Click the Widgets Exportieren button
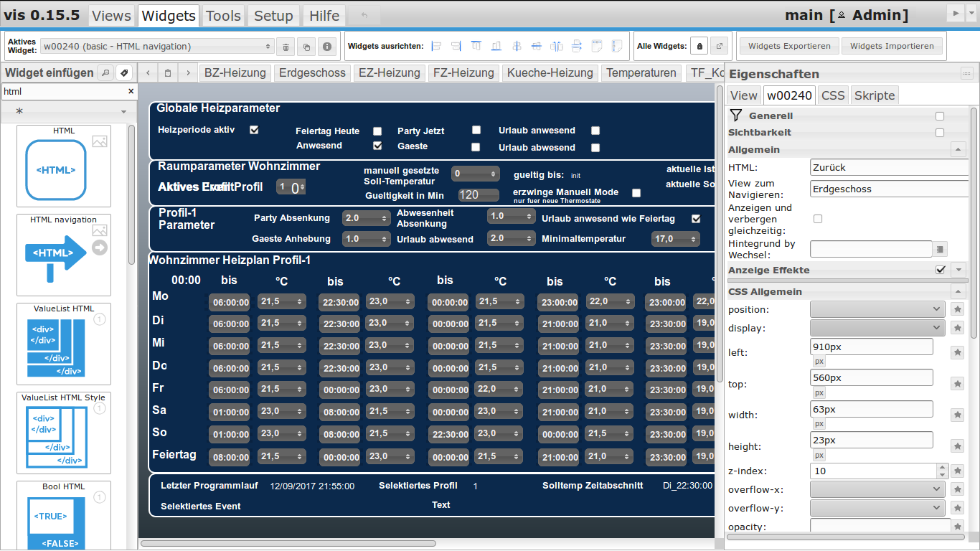980x551 pixels. (789, 46)
